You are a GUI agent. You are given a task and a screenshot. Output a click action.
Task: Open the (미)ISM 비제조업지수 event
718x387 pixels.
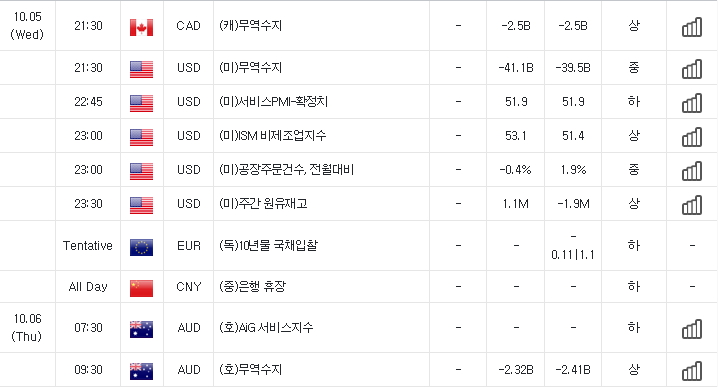pyautogui.click(x=272, y=136)
